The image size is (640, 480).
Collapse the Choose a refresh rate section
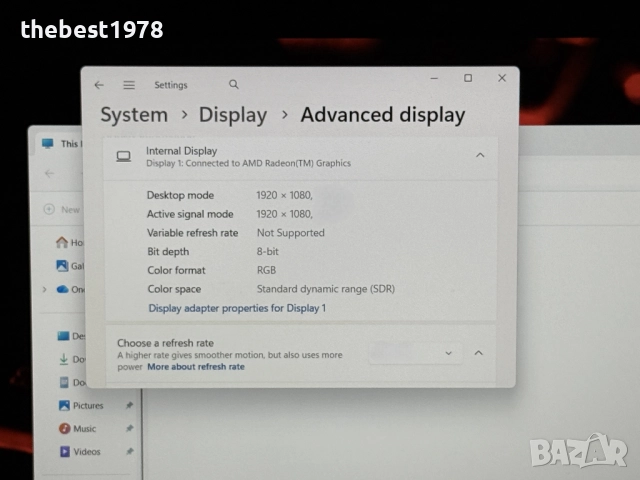point(478,352)
